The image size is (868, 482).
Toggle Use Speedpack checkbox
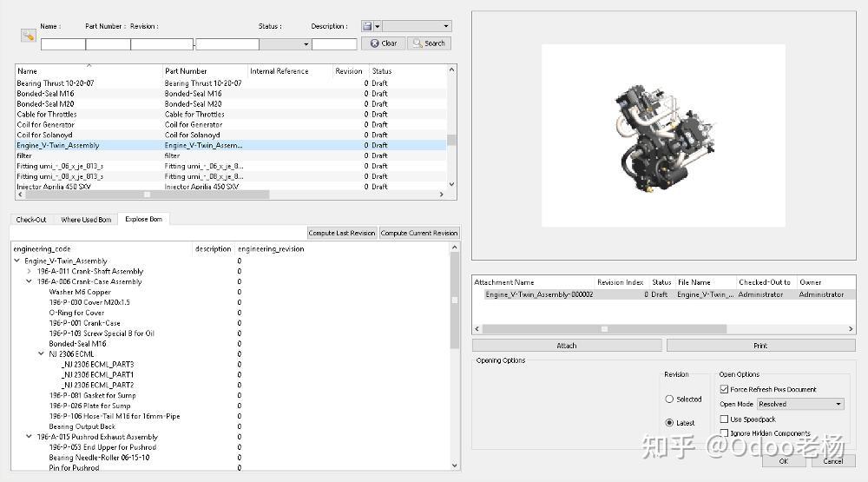click(x=724, y=419)
